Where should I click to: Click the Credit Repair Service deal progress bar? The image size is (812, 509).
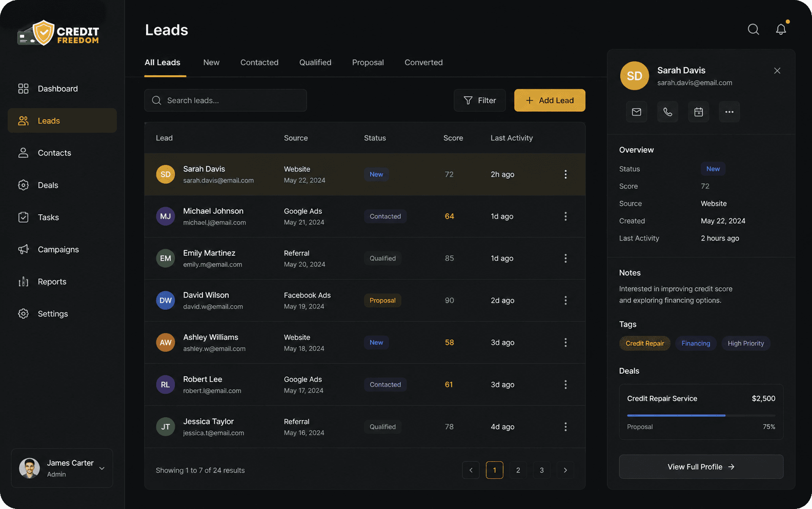701,415
